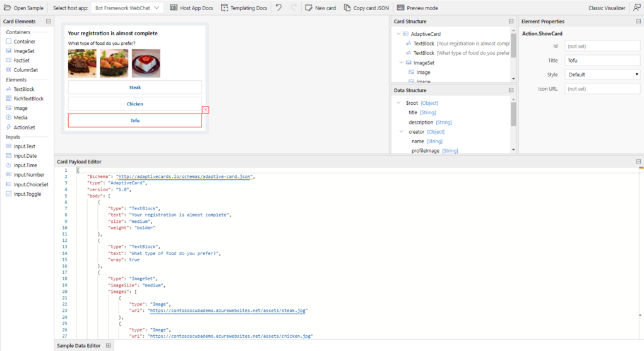Click the Data Structure scrollbar thumb

click(513, 114)
